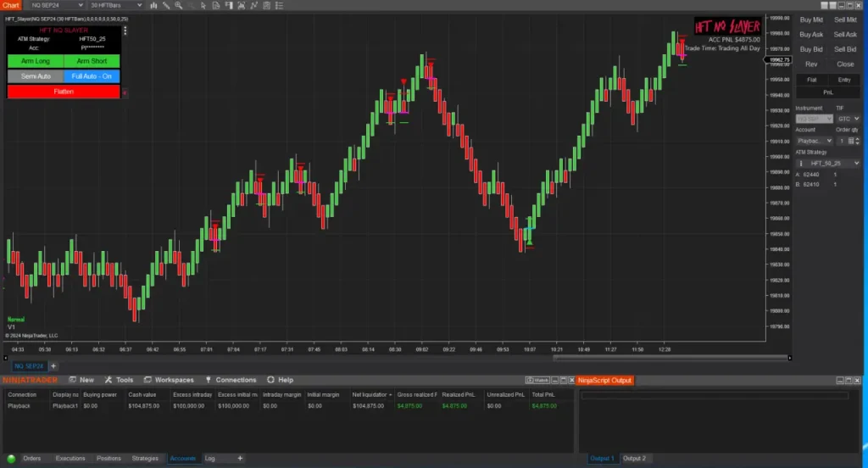Toggle the chart trader panel icon
The height and width of the screenshot is (468, 868).
(x=229, y=5)
